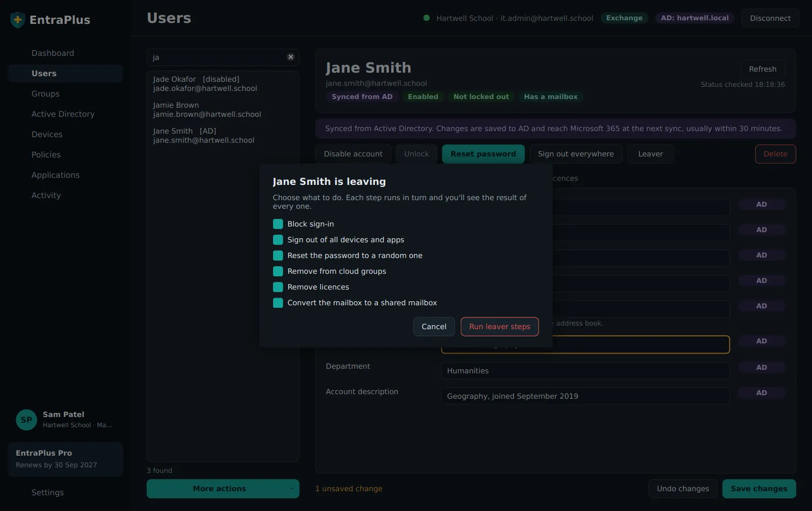Click Undo changes
The height and width of the screenshot is (511, 812).
click(x=683, y=489)
